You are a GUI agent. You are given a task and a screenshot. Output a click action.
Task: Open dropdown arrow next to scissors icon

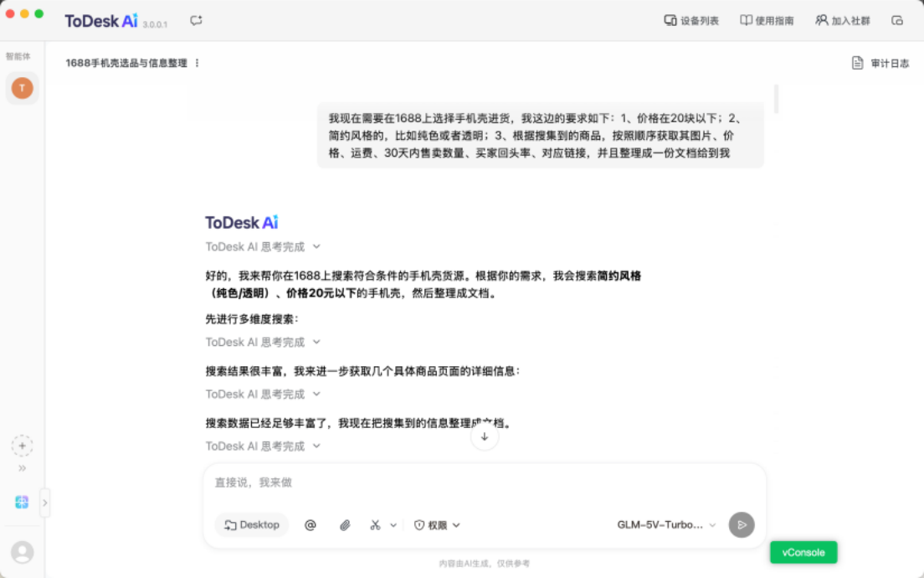coord(393,525)
